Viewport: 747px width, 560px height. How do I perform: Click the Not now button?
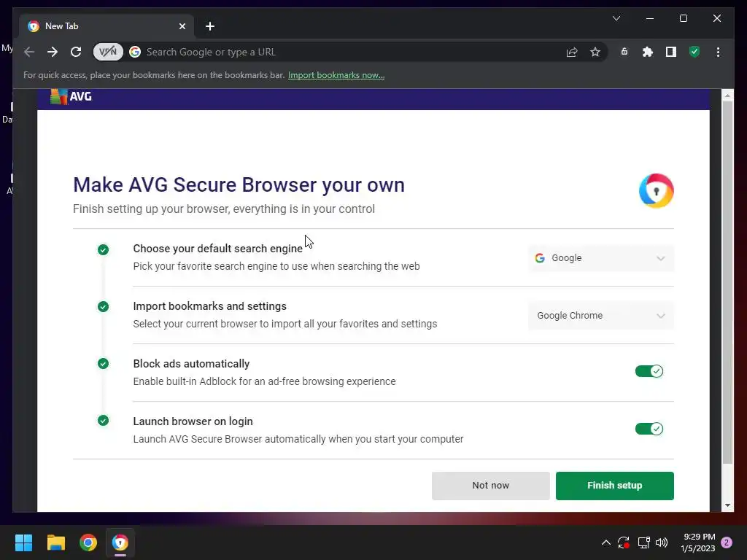[x=490, y=486]
